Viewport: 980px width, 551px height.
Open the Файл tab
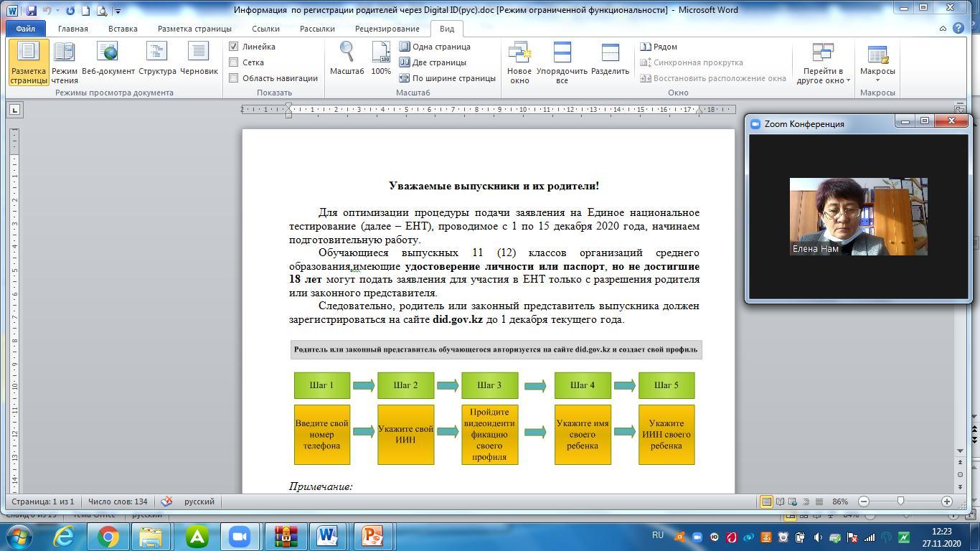pos(25,29)
